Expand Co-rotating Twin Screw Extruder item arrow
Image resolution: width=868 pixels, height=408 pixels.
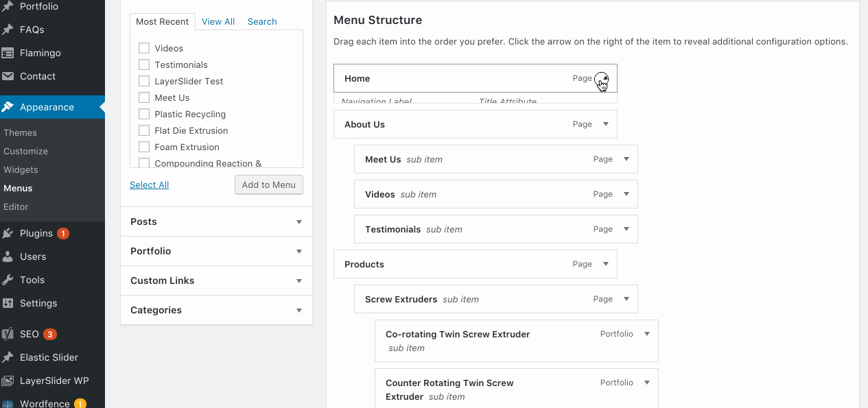pos(646,334)
